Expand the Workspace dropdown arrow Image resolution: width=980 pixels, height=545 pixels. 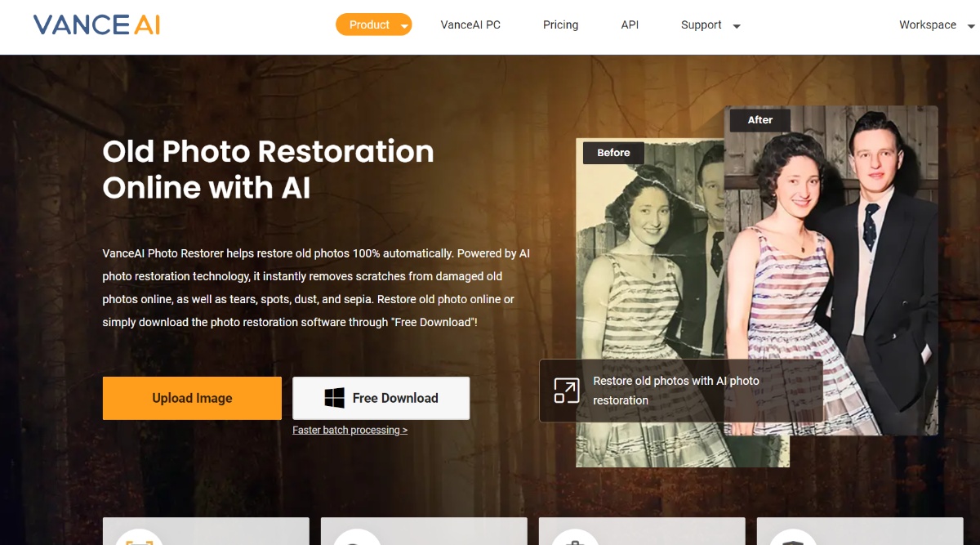pos(971,26)
